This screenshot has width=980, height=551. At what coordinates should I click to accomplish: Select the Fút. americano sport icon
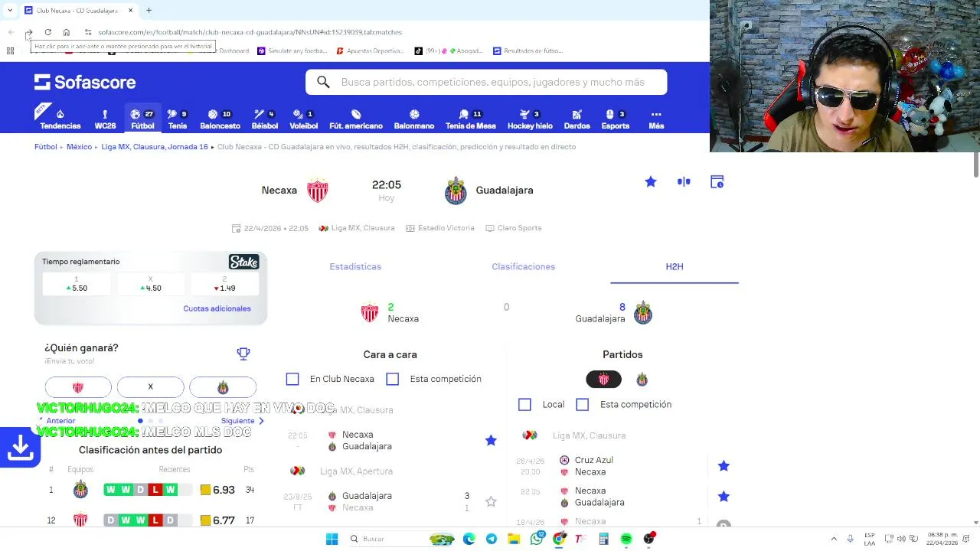(x=356, y=119)
